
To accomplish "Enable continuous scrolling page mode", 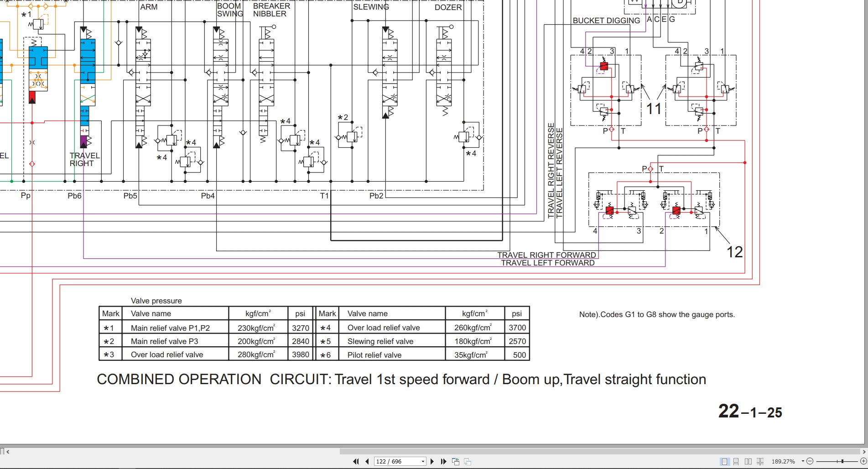I will tap(736, 462).
